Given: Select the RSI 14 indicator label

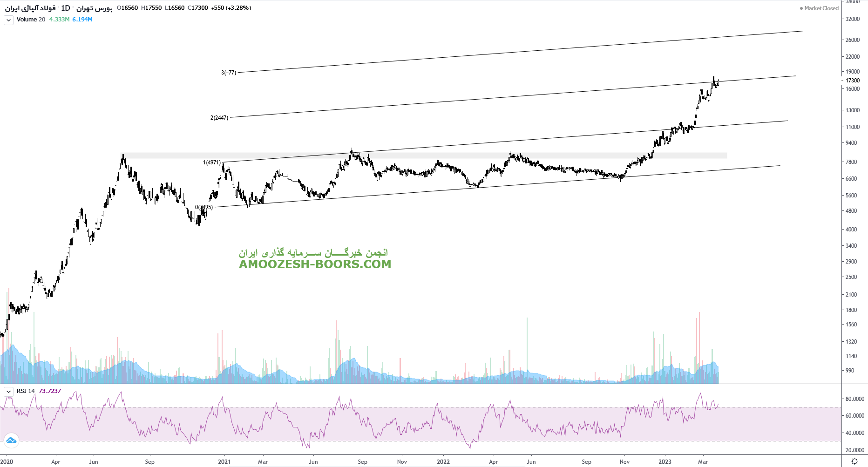Looking at the screenshot, I should pos(26,391).
